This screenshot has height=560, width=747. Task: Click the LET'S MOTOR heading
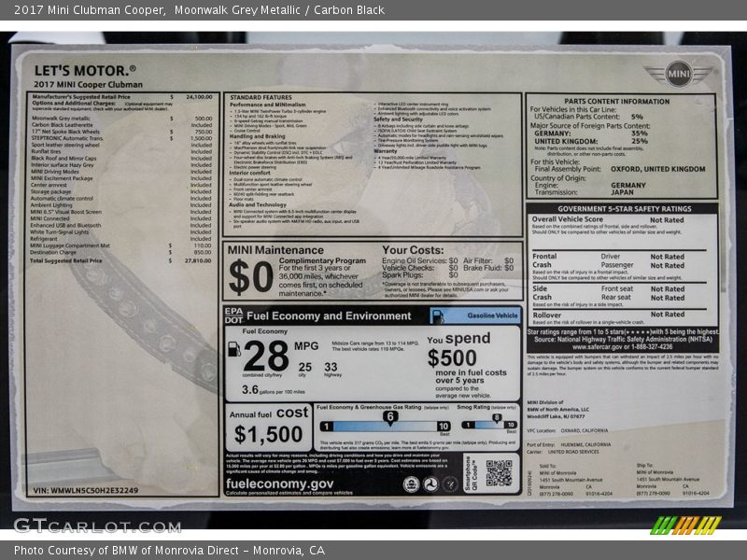tap(84, 70)
